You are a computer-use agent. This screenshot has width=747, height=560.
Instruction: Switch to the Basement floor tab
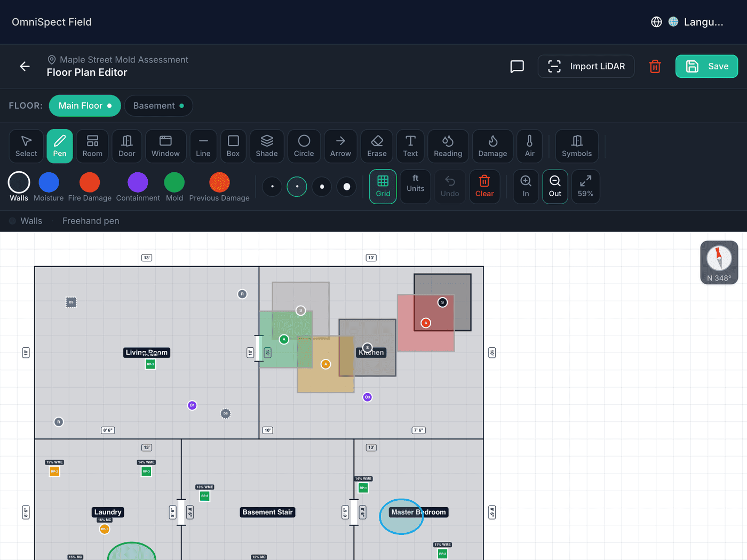coord(158,106)
